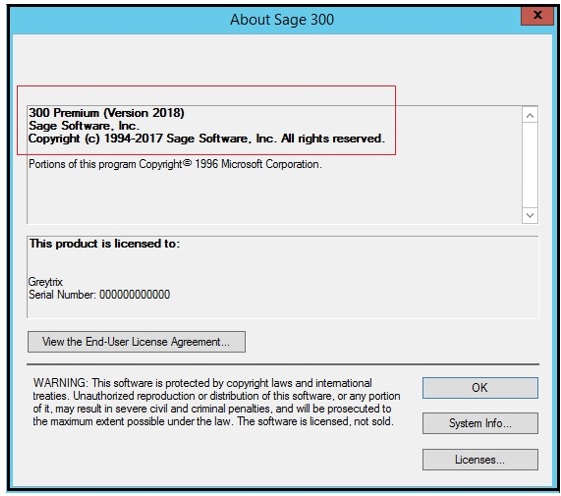The image size is (561, 496).
Task: Close the About Sage 300 dialog
Action: coord(537,16)
